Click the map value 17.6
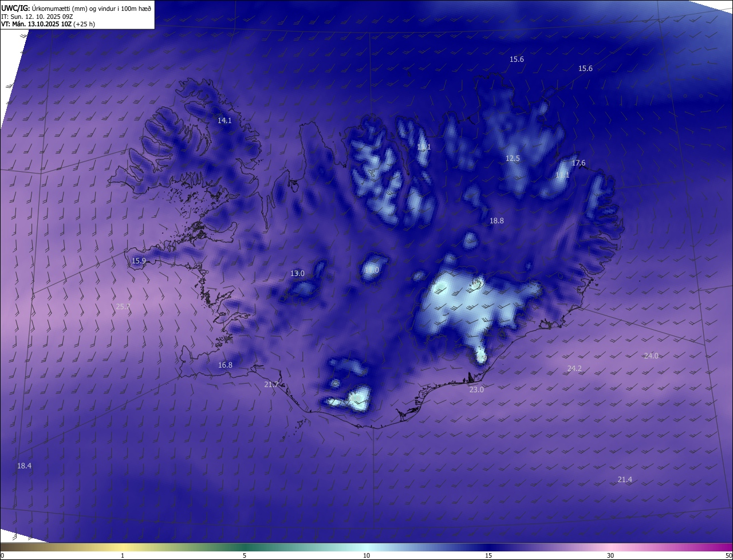 pos(578,163)
